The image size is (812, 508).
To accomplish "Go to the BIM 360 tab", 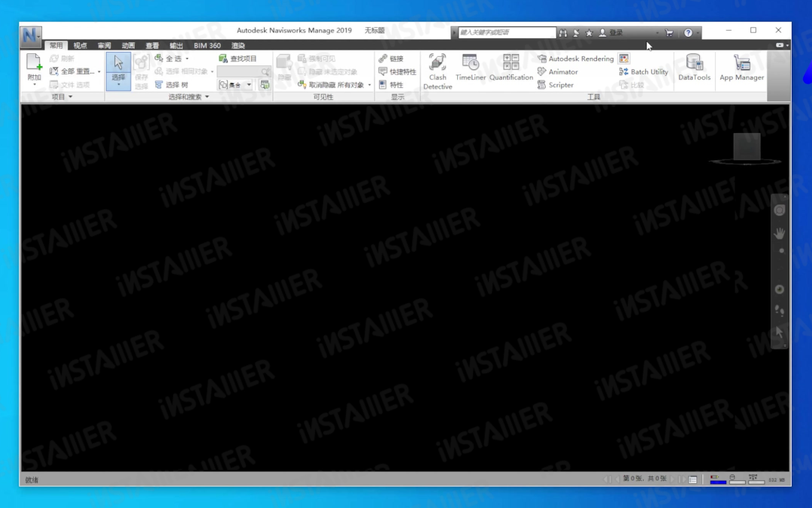I will pos(208,46).
